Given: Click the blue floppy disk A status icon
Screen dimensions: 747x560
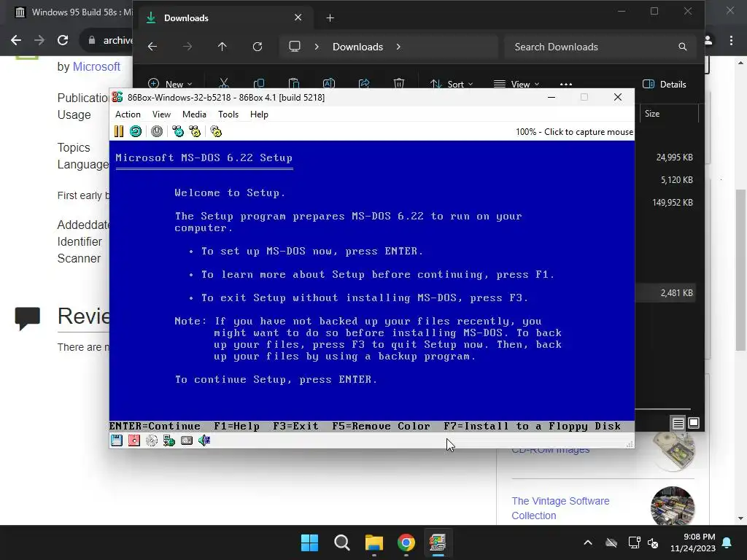Looking at the screenshot, I should (x=117, y=440).
